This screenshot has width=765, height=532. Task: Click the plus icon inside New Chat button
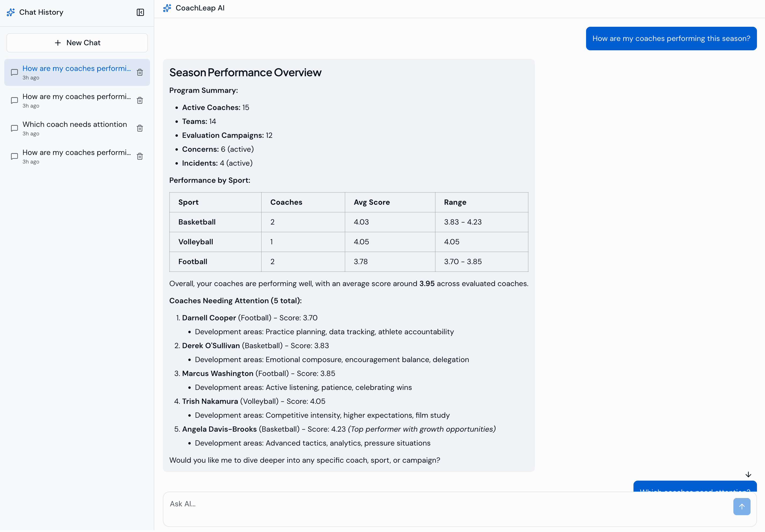point(58,43)
